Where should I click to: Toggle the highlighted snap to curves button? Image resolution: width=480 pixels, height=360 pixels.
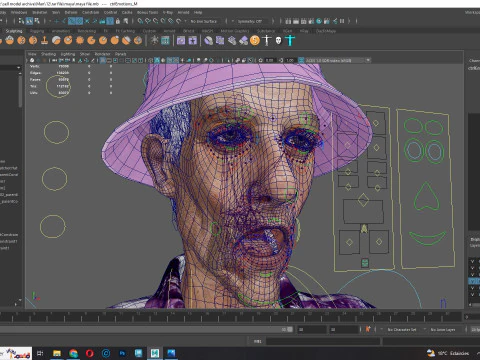click(x=79, y=21)
